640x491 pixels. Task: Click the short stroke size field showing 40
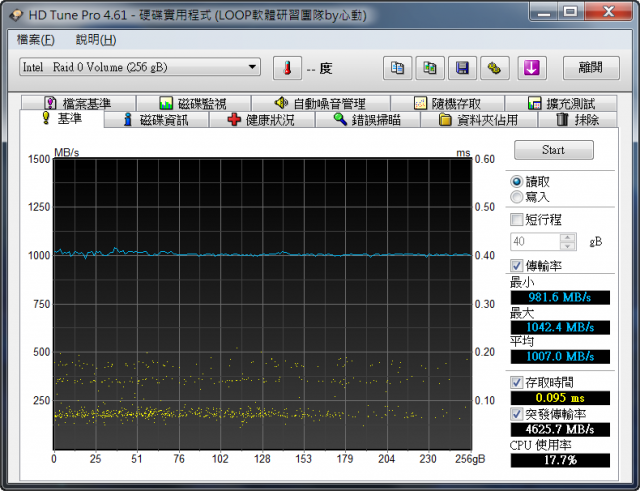tap(535, 242)
